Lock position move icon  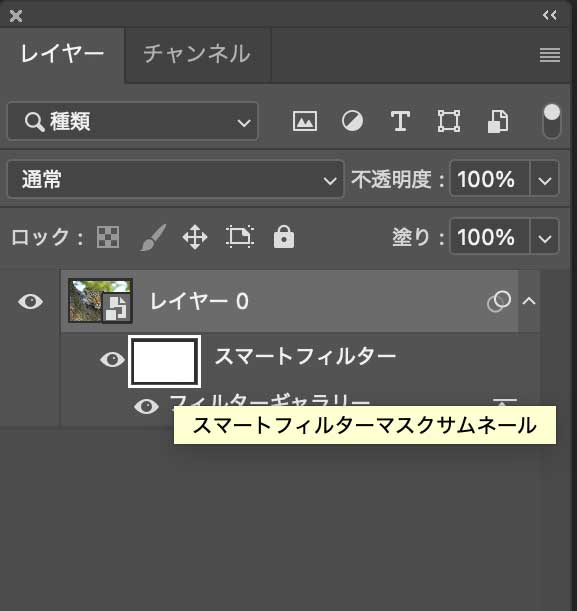click(195, 237)
